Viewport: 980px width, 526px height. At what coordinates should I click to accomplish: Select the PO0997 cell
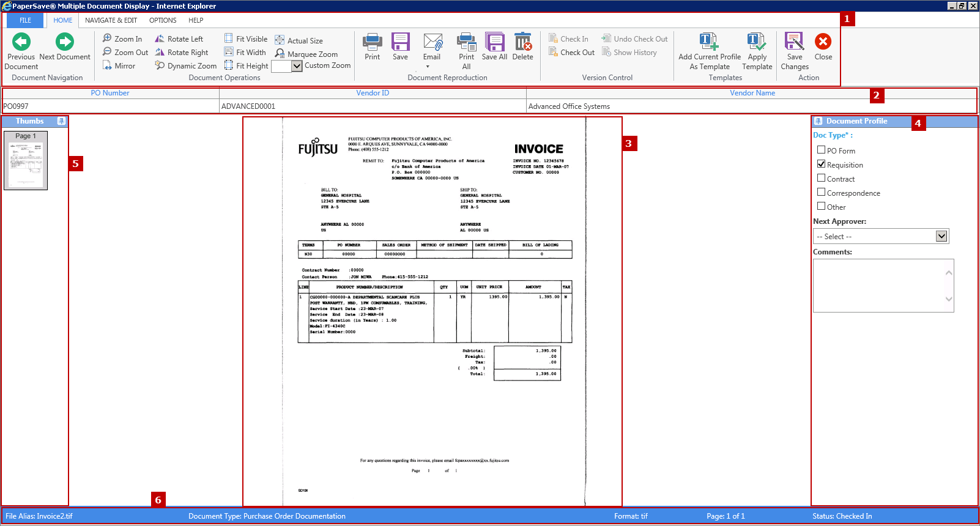coord(110,106)
